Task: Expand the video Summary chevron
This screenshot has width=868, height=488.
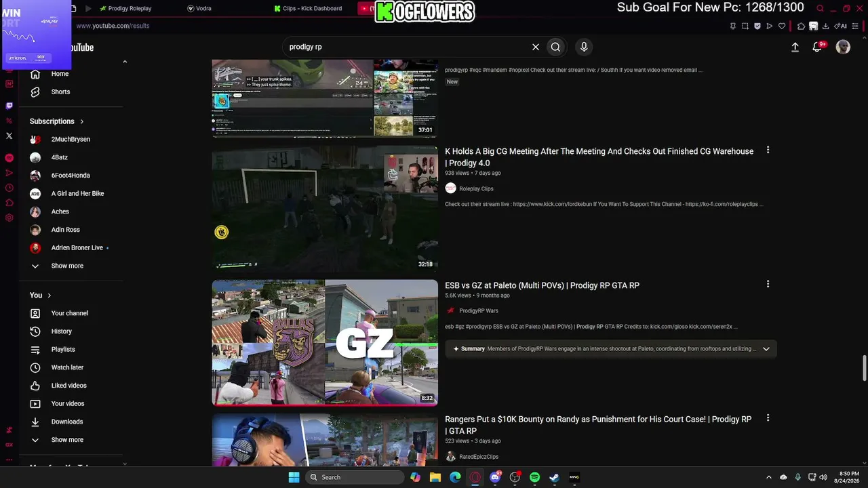Action: pyautogui.click(x=766, y=349)
